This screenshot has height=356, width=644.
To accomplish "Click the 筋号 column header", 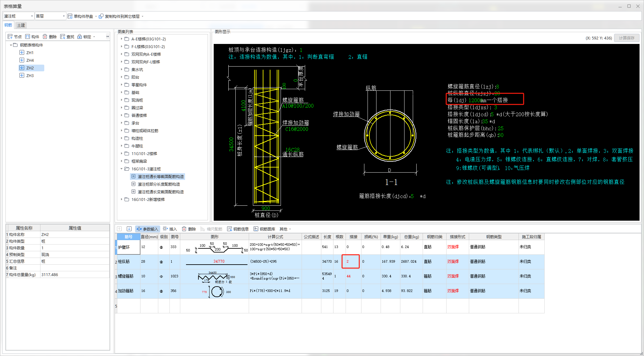I will click(129, 237).
